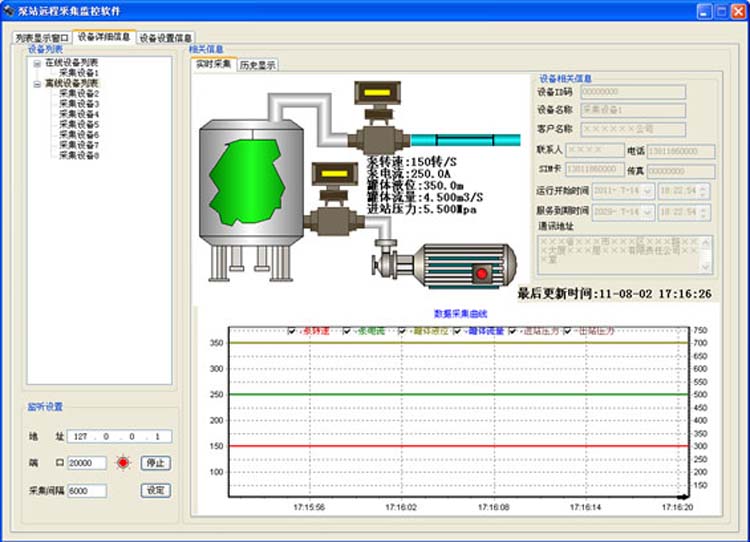The height and width of the screenshot is (542, 750).
Task: Select 采集设备1 in the device tree
Action: 79,73
